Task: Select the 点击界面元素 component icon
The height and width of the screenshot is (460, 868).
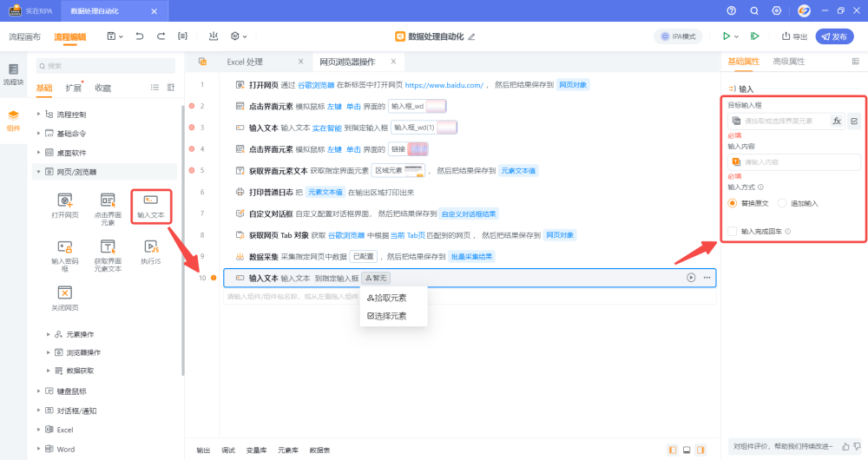Action: [x=108, y=200]
